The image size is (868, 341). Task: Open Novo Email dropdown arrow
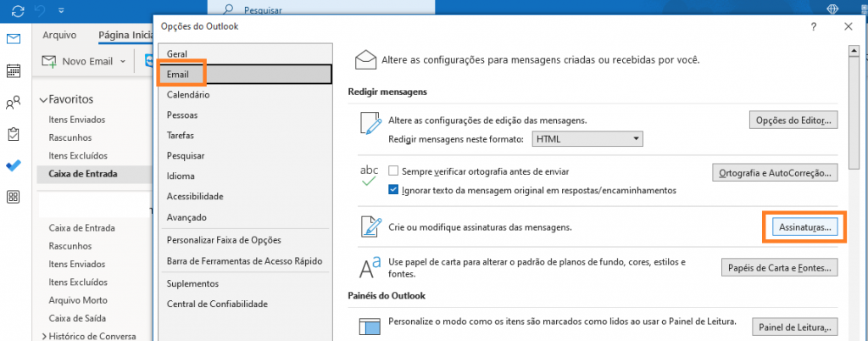[x=123, y=61]
